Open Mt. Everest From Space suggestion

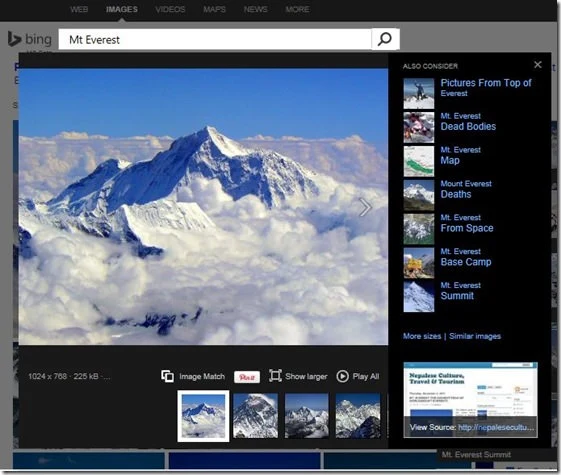(449, 229)
